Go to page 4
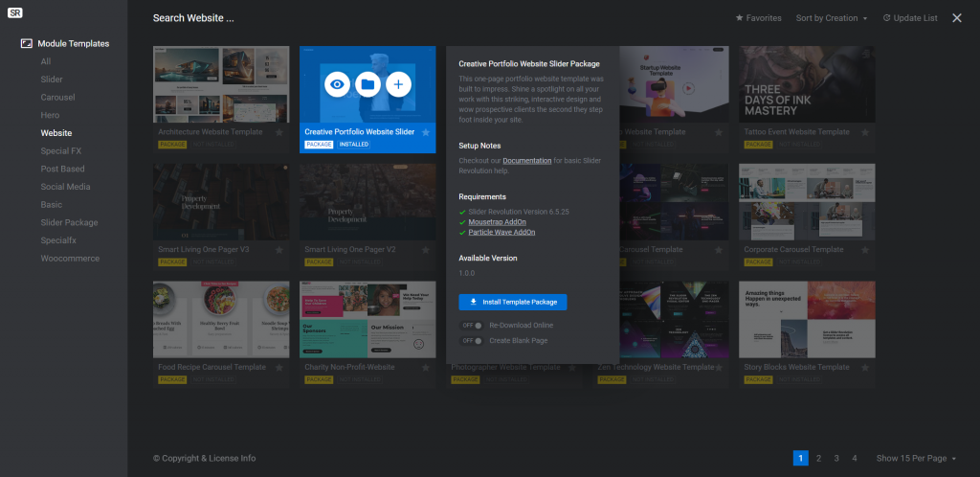980x477 pixels. (x=855, y=458)
